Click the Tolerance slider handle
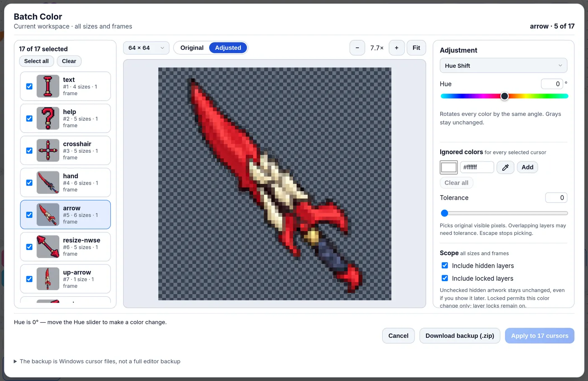The image size is (588, 381). [444, 213]
